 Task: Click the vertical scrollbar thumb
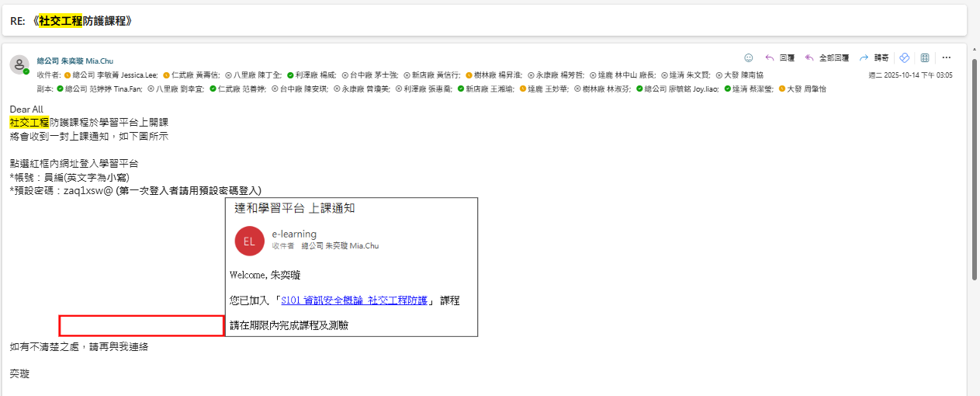(975, 163)
